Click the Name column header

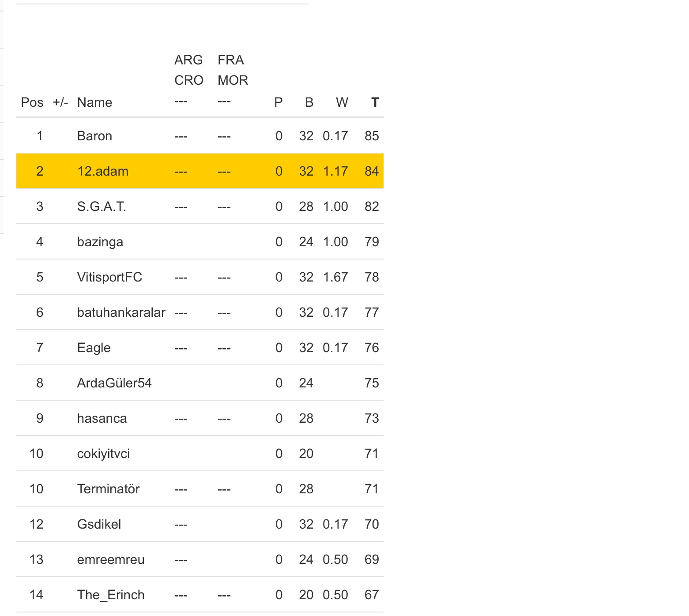point(94,102)
